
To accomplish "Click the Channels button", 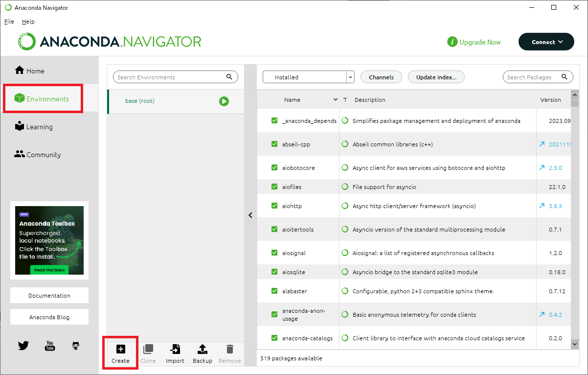I will pos(381,77).
